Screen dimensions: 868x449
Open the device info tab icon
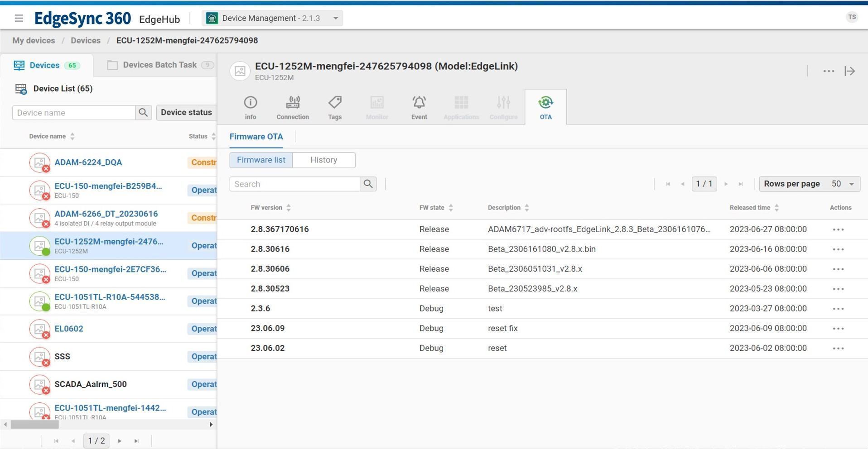coord(250,103)
